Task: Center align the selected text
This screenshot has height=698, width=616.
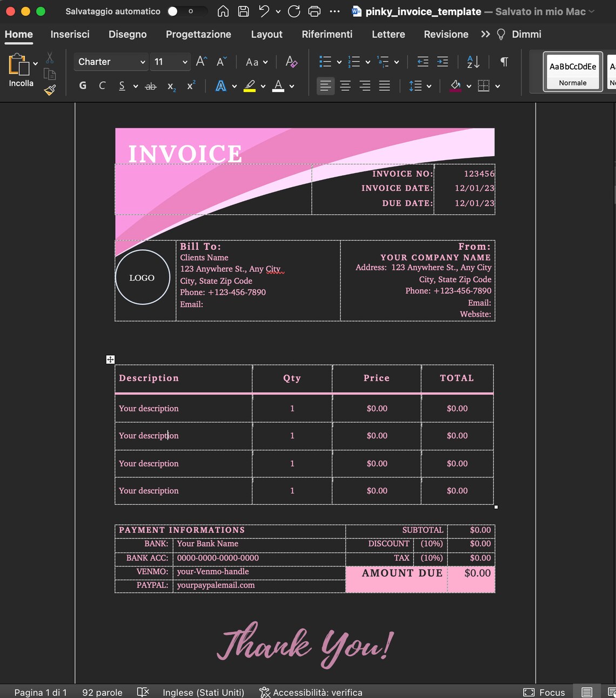Action: [345, 85]
